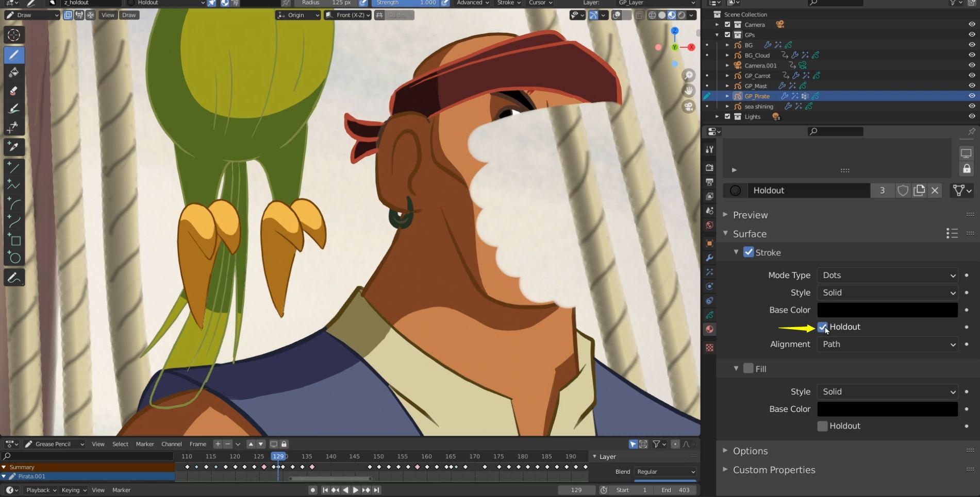Jump to the end frame

[x=377, y=490]
